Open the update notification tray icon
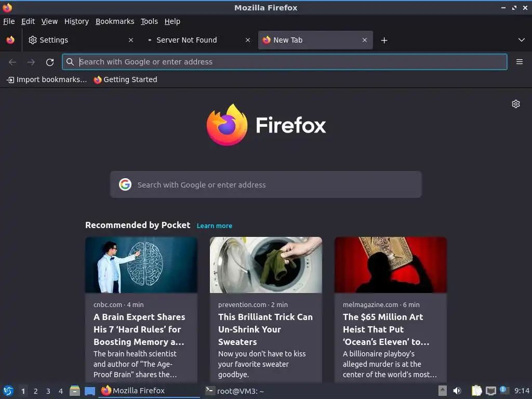532x399 pixels. coord(504,390)
